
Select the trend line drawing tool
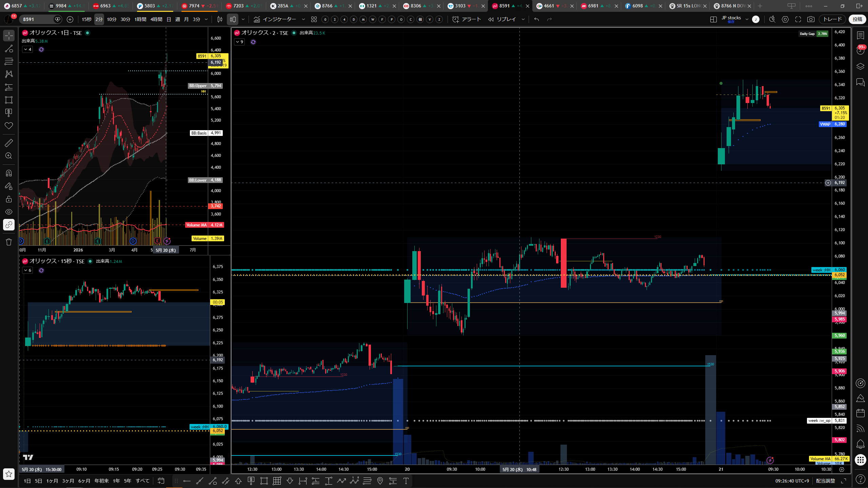(x=9, y=48)
